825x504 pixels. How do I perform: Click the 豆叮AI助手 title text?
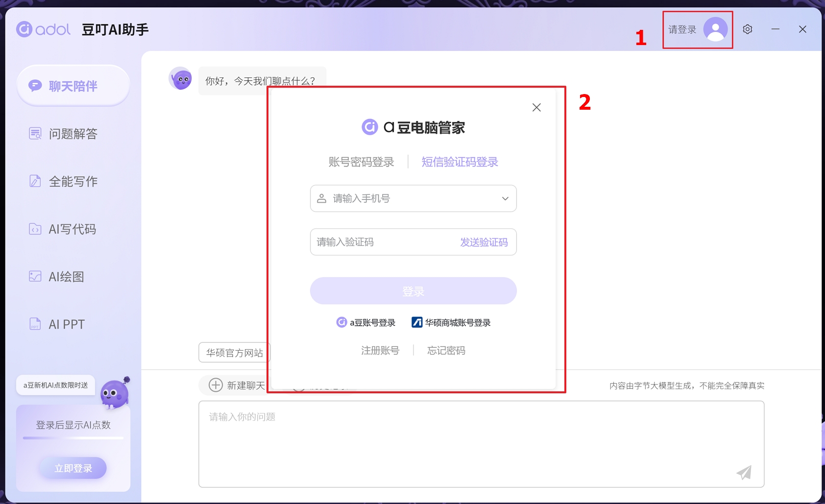[115, 30]
